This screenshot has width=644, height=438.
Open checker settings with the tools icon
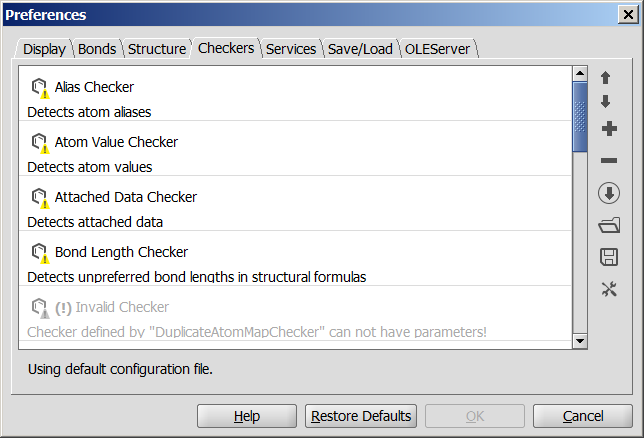(608, 289)
